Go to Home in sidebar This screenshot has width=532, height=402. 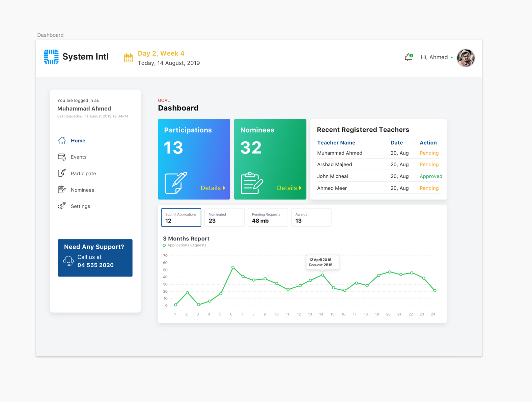point(78,141)
